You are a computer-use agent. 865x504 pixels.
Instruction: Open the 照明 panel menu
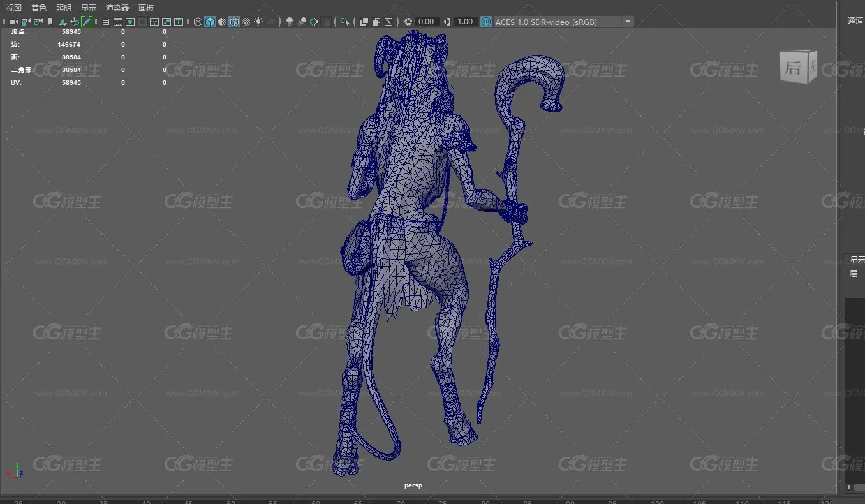click(64, 8)
